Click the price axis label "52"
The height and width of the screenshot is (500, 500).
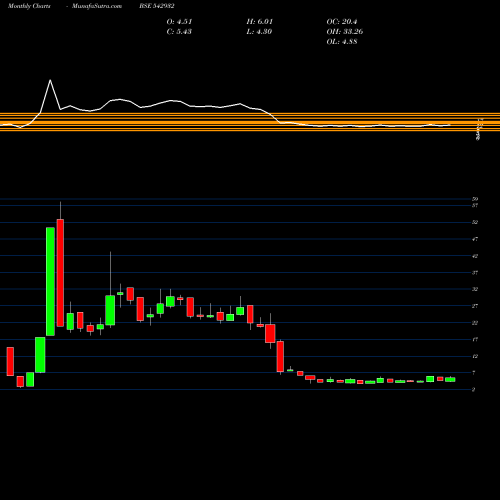[475, 222]
